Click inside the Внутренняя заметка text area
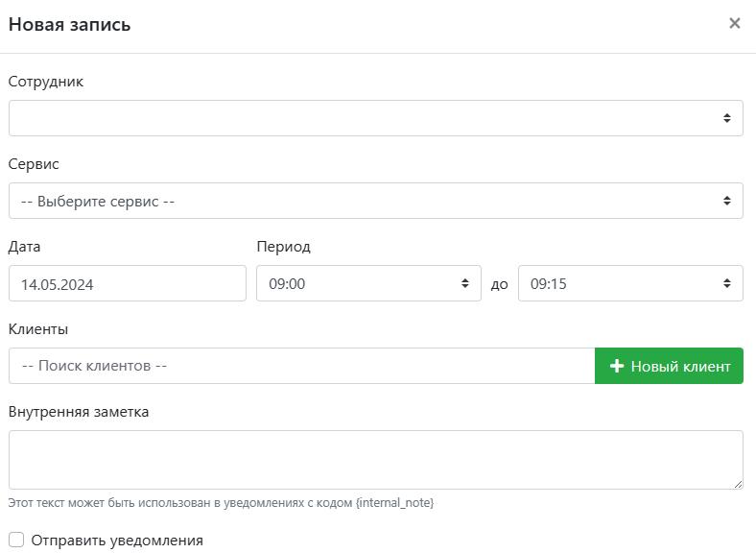 [374, 459]
